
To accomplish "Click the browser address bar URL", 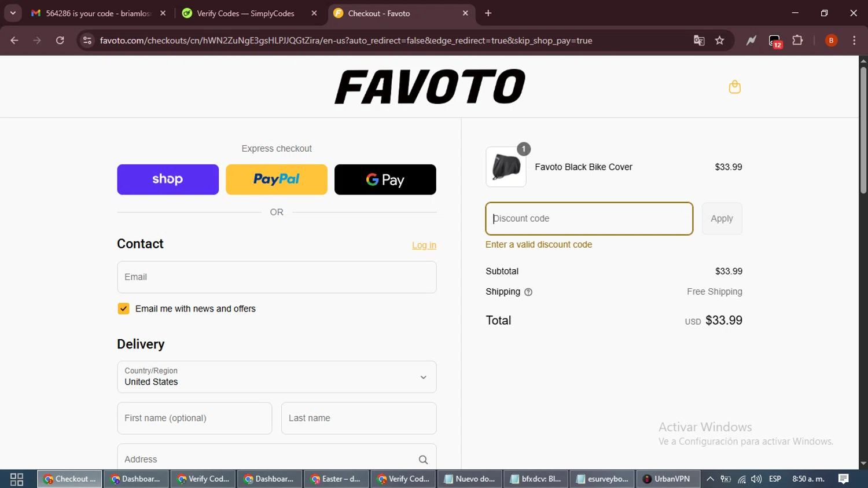I will coord(346,41).
